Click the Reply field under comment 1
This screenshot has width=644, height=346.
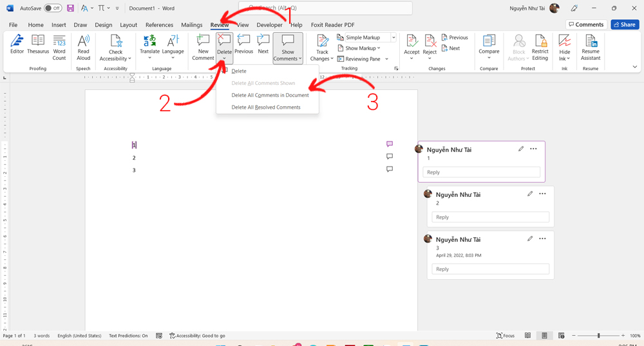(481, 172)
